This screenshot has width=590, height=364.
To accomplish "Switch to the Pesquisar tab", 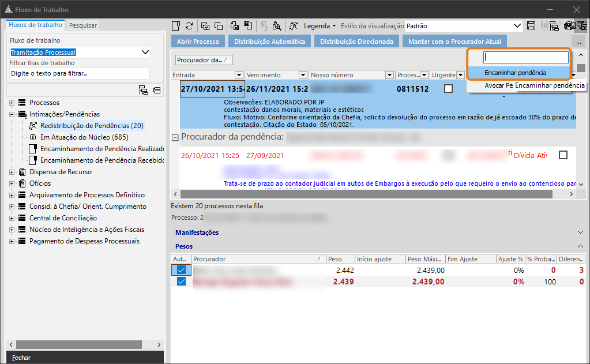I will 83,25.
